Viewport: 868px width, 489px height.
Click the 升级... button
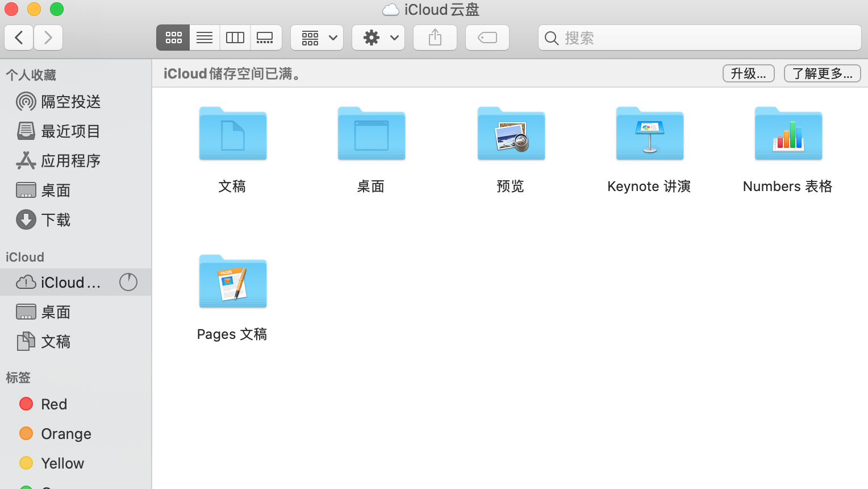click(x=748, y=73)
